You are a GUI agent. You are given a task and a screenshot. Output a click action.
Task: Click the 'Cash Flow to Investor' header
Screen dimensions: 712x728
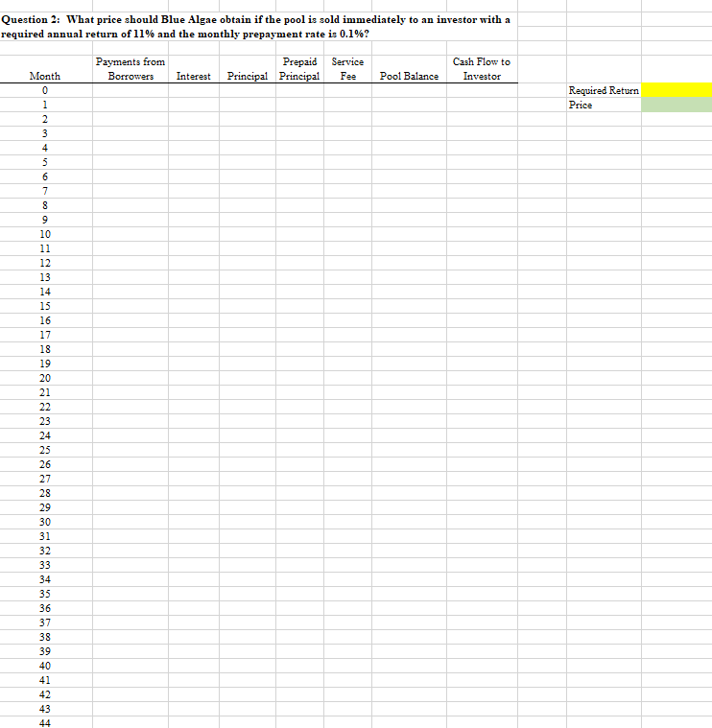(x=482, y=69)
